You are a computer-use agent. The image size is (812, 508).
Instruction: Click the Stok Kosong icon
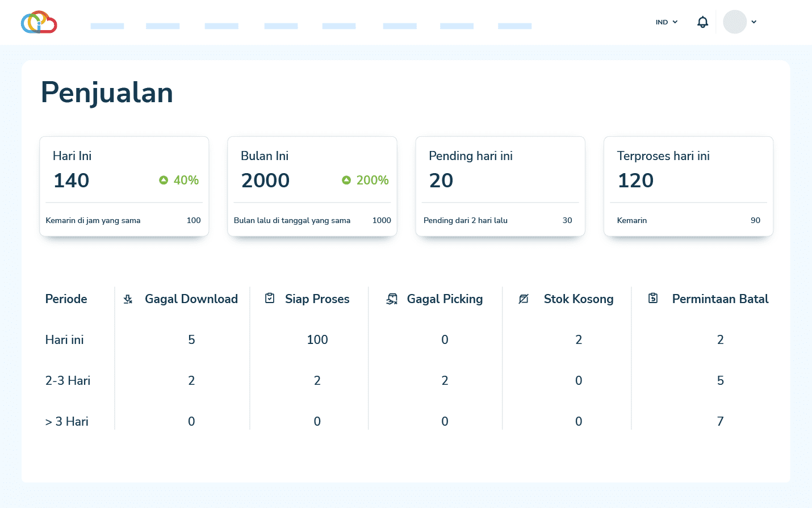tap(524, 299)
